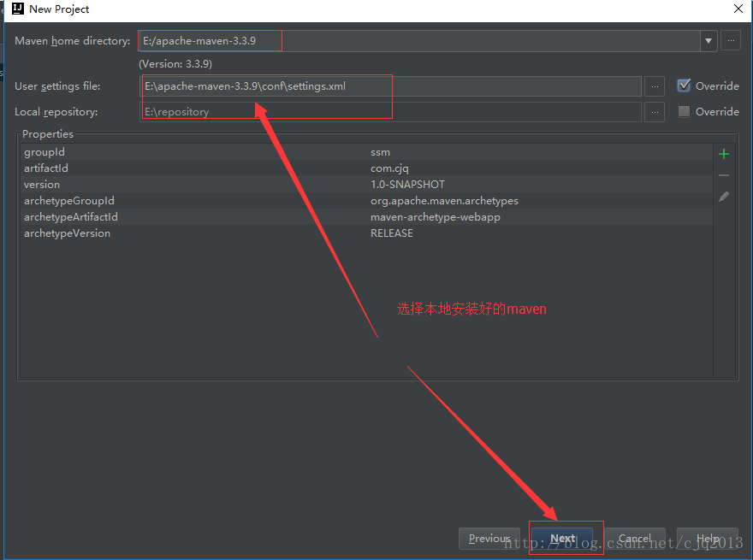Select the artifactId property row
The height and width of the screenshot is (560, 753).
pyautogui.click(x=366, y=168)
